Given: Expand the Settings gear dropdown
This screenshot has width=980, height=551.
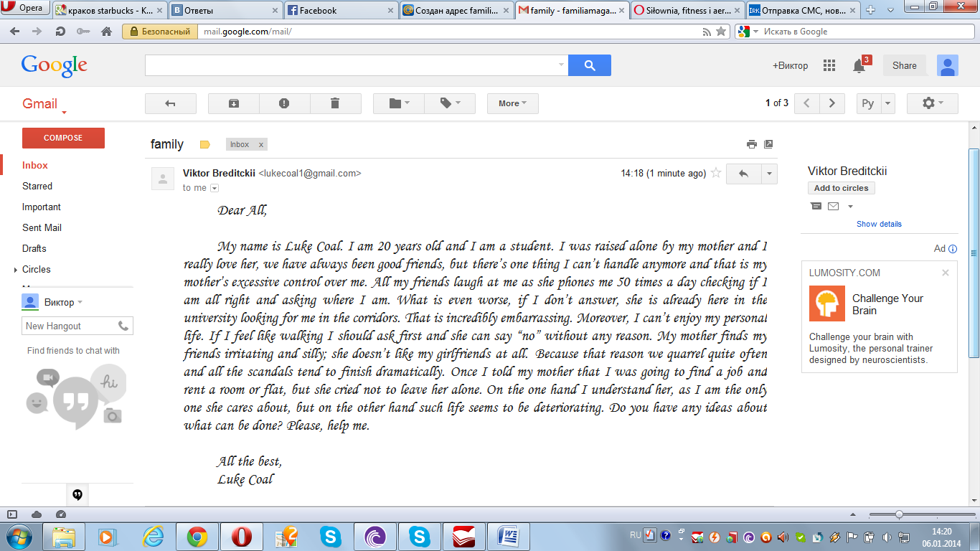Looking at the screenshot, I should [x=933, y=103].
